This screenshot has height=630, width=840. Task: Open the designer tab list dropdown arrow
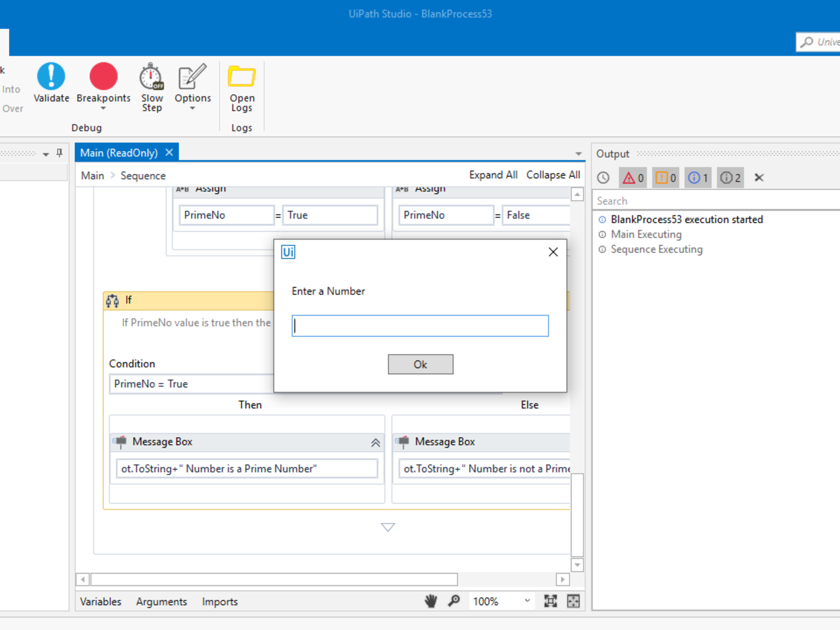578,154
